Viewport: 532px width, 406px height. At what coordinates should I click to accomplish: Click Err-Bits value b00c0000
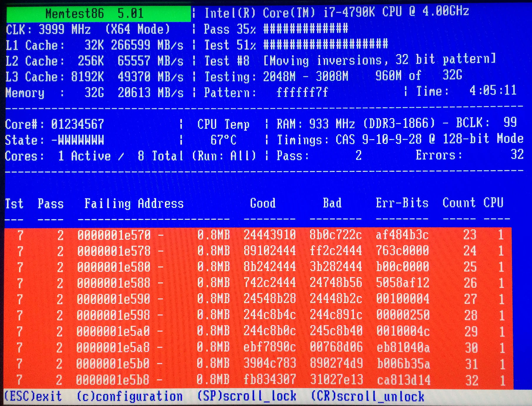[x=402, y=266]
